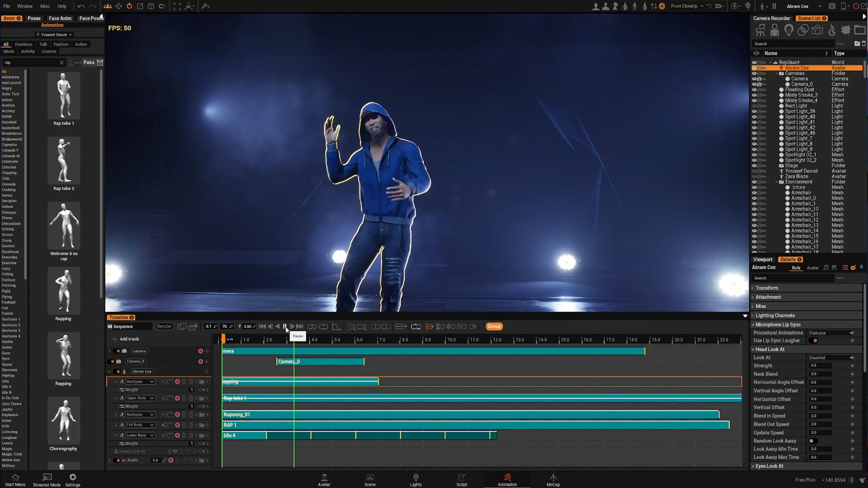Open the File menu
868x488 pixels.
6,6
